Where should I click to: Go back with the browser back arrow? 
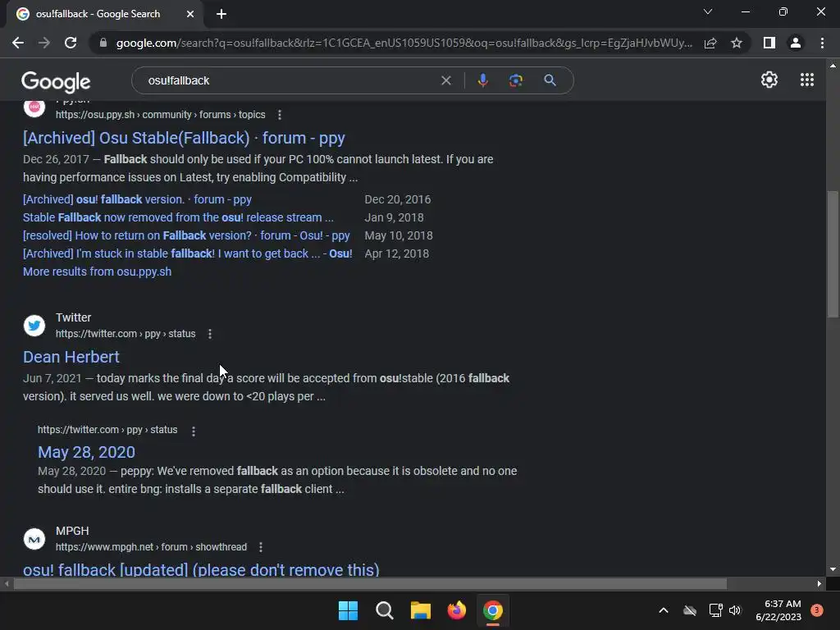point(18,43)
